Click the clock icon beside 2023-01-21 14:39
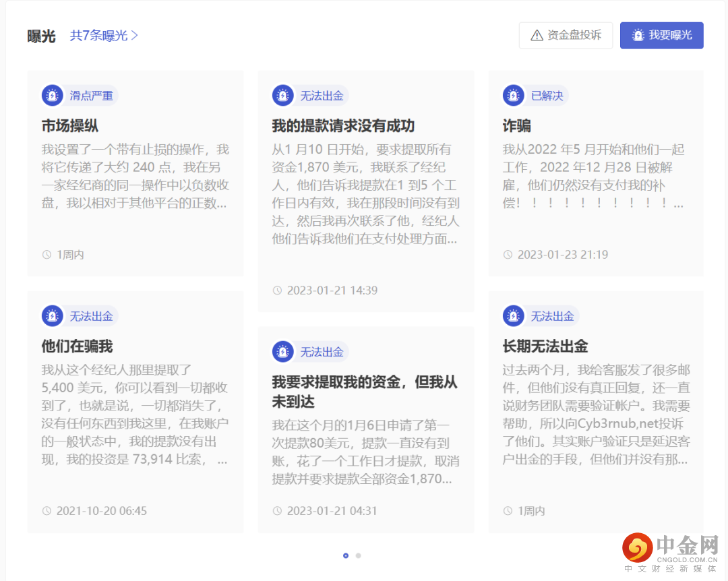Image resolution: width=728 pixels, height=581 pixels. [277, 290]
